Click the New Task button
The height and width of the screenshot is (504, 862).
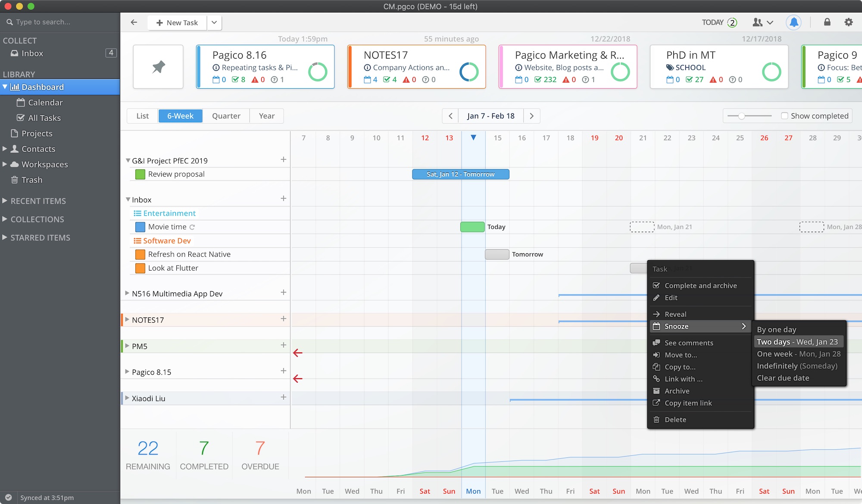177,22
